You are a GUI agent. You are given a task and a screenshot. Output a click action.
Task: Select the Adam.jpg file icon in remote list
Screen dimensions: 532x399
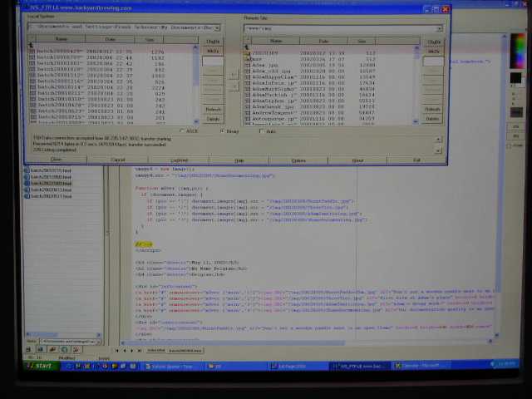[x=247, y=65]
